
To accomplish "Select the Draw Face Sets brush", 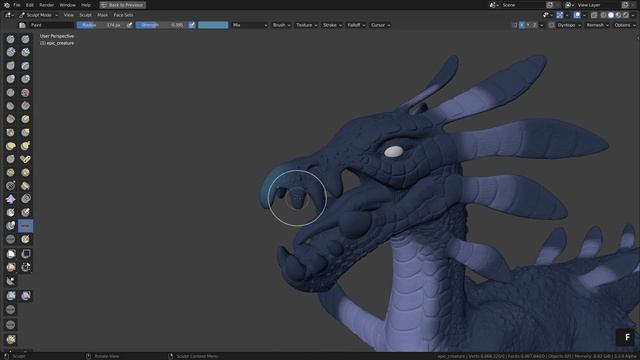I will pos(25,213).
